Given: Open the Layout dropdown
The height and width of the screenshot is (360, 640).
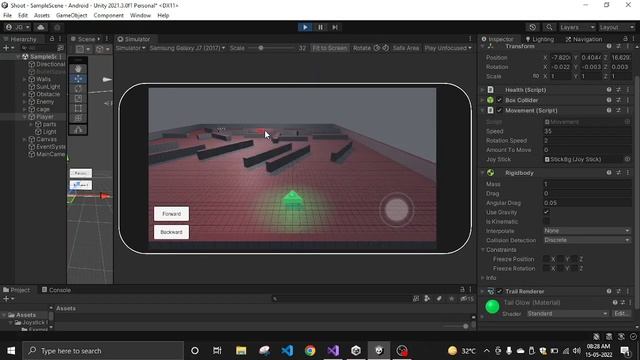Looking at the screenshot, I should 616,27.
